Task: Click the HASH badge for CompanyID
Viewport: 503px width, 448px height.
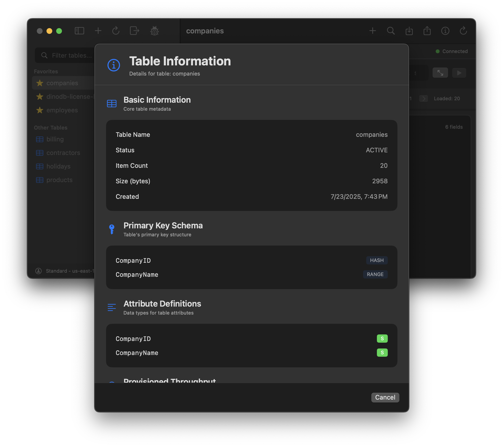Action: (x=376, y=260)
